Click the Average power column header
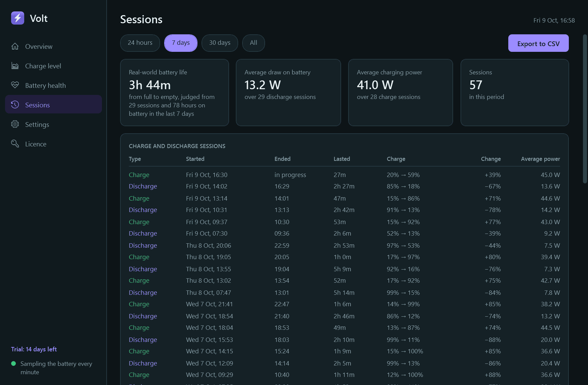The image size is (588, 385). tap(540, 159)
